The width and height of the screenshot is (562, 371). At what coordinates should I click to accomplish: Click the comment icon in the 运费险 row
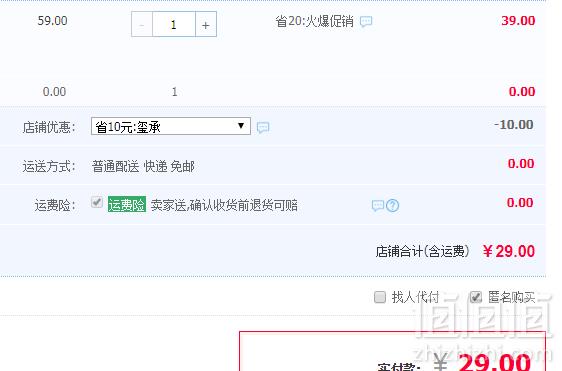[378, 205]
